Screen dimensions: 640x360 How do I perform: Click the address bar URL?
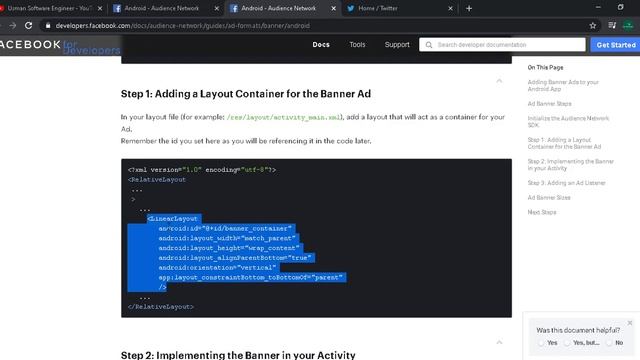click(182, 26)
